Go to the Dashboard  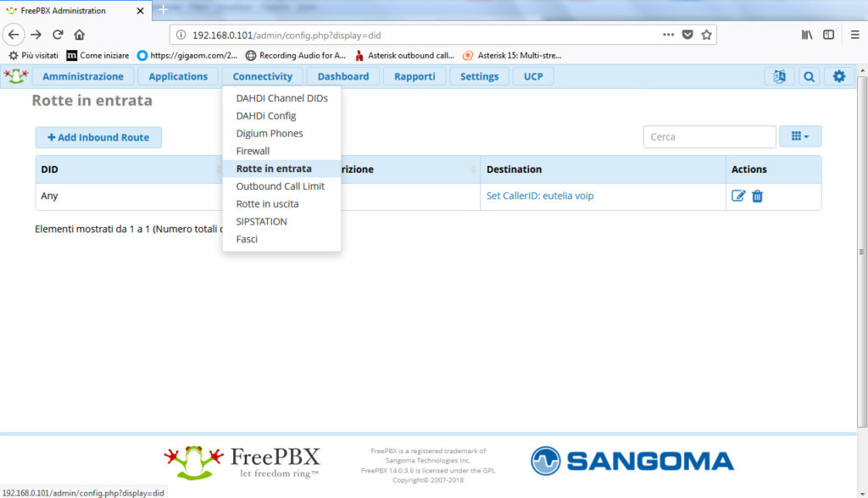pos(343,76)
